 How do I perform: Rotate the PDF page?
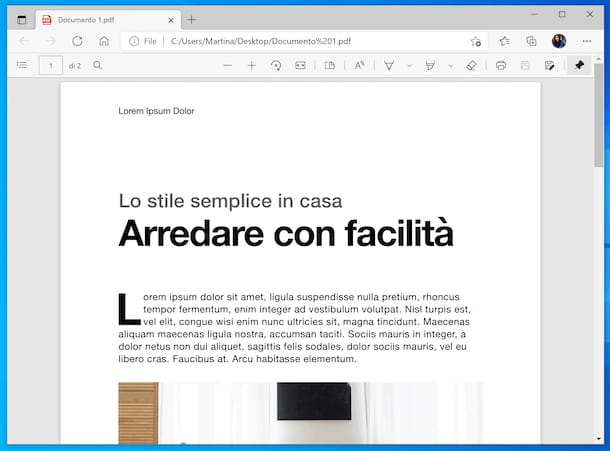[276, 65]
